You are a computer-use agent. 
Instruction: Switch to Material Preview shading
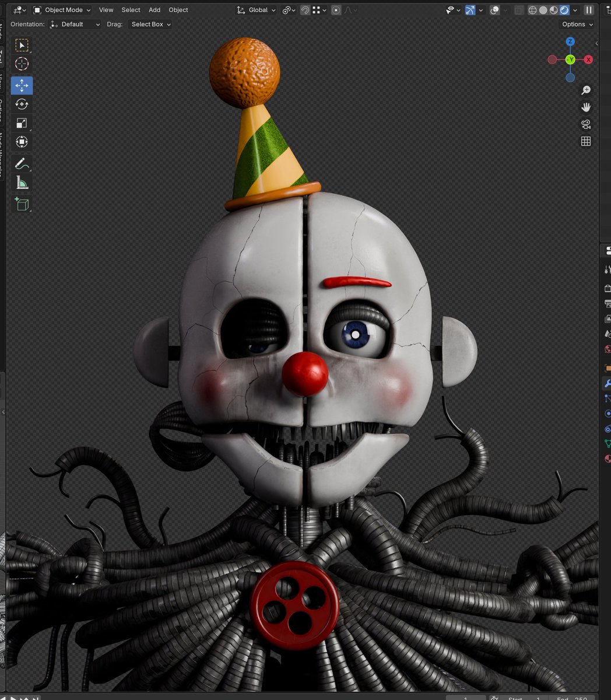[x=553, y=10]
